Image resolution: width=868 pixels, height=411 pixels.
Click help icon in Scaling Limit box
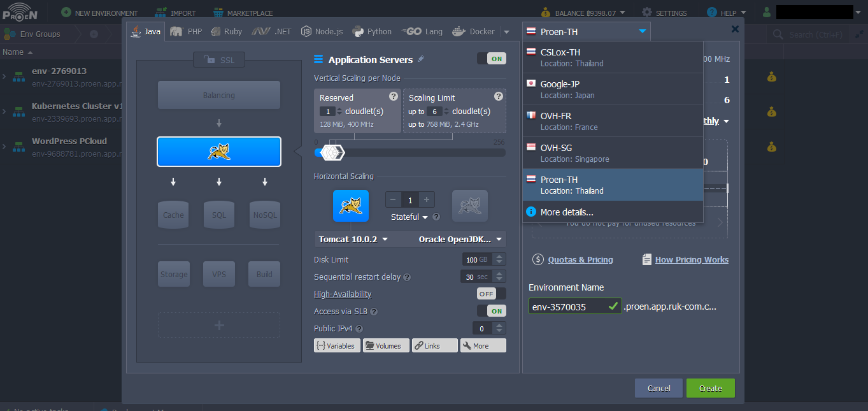click(499, 96)
